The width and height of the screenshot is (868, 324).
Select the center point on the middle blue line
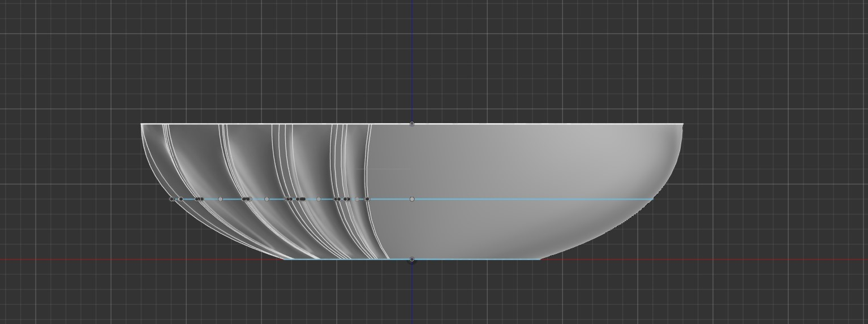pos(412,199)
